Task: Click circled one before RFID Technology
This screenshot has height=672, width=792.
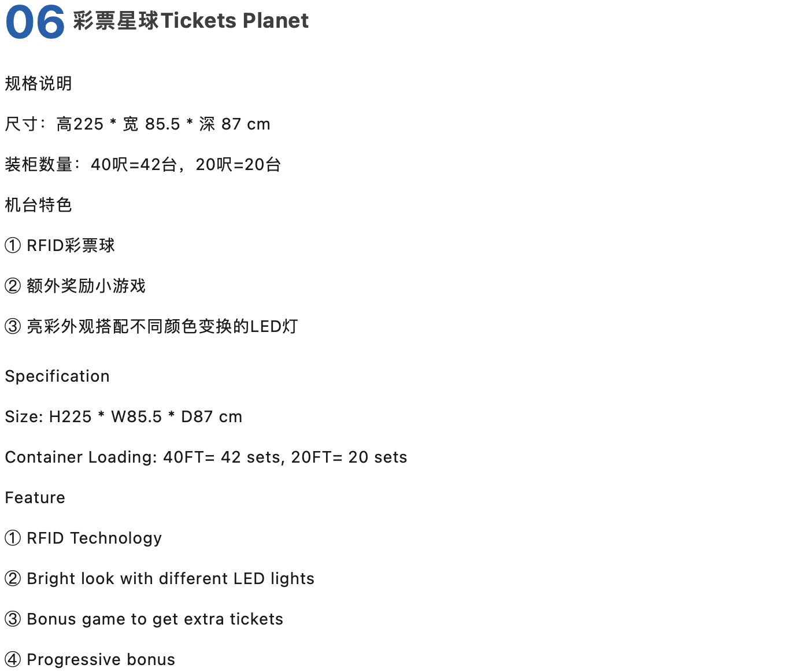Action: [x=13, y=538]
